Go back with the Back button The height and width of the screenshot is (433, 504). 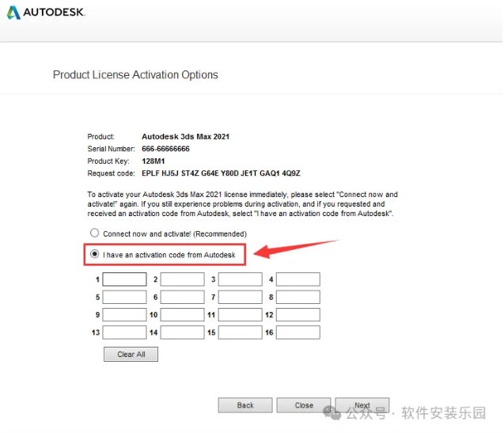click(245, 405)
